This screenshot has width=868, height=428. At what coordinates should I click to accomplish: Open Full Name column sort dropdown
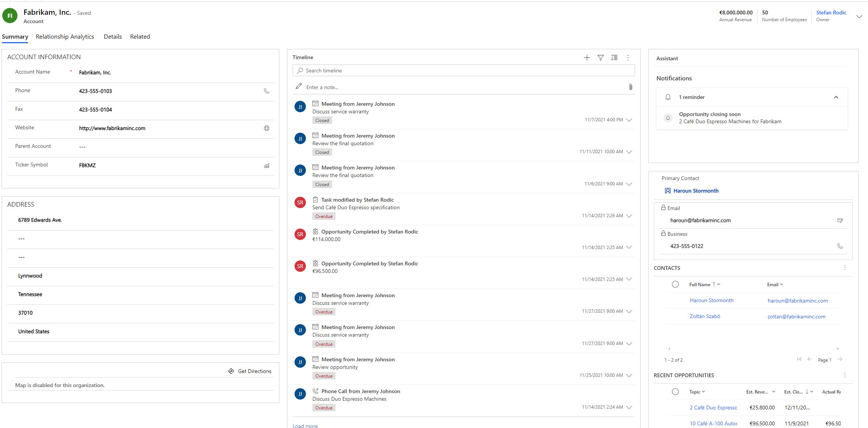click(718, 284)
